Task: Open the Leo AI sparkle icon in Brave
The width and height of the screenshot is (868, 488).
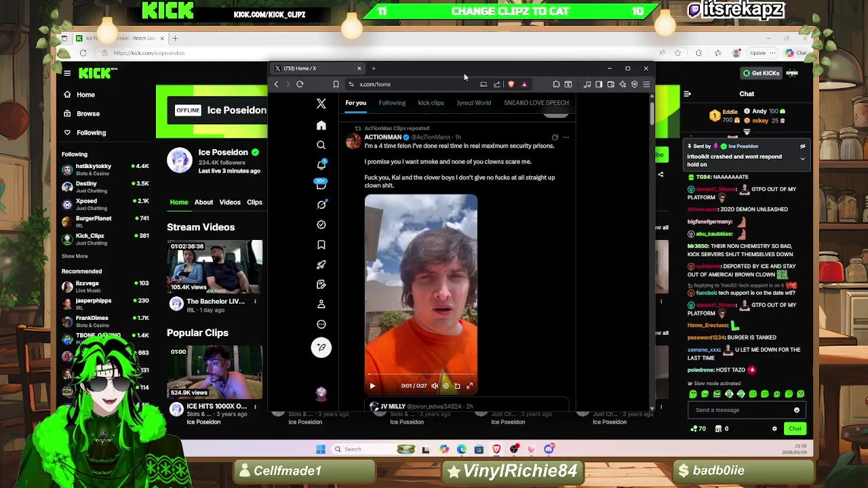Action: [623, 84]
